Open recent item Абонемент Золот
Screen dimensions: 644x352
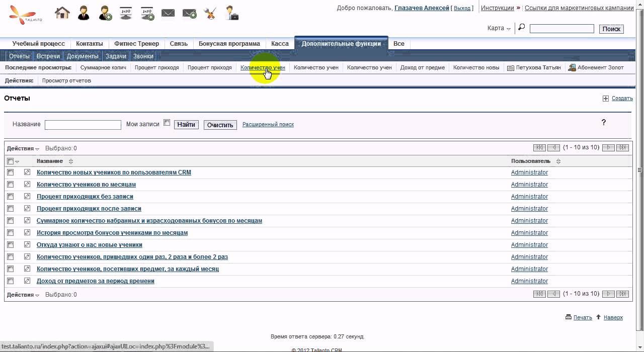(x=596, y=67)
